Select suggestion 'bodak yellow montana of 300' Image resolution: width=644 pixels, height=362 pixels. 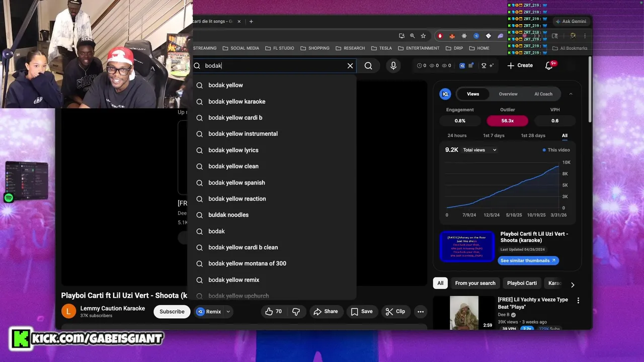click(x=272, y=263)
